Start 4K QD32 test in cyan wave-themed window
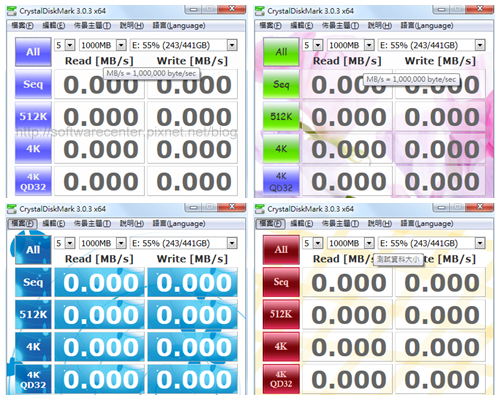The height and width of the screenshot is (400, 500). [x=33, y=379]
